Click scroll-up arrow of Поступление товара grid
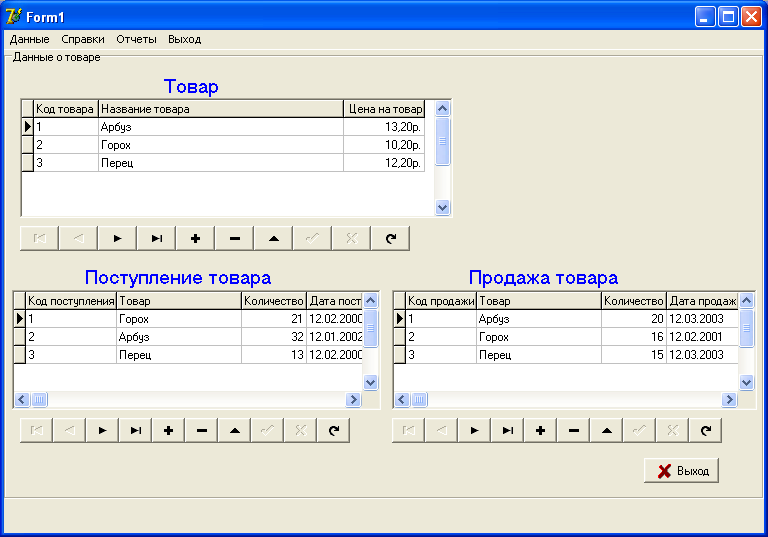This screenshot has height=537, width=768. 371,300
